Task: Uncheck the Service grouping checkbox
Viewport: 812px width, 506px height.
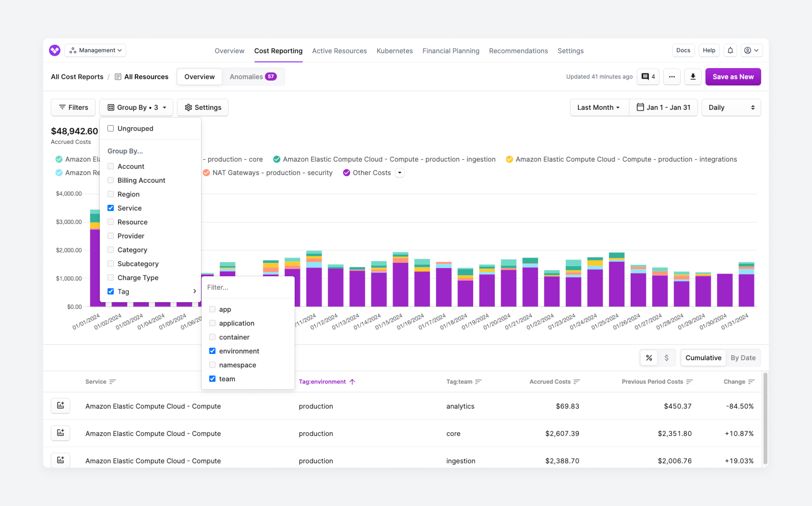Action: (111, 208)
